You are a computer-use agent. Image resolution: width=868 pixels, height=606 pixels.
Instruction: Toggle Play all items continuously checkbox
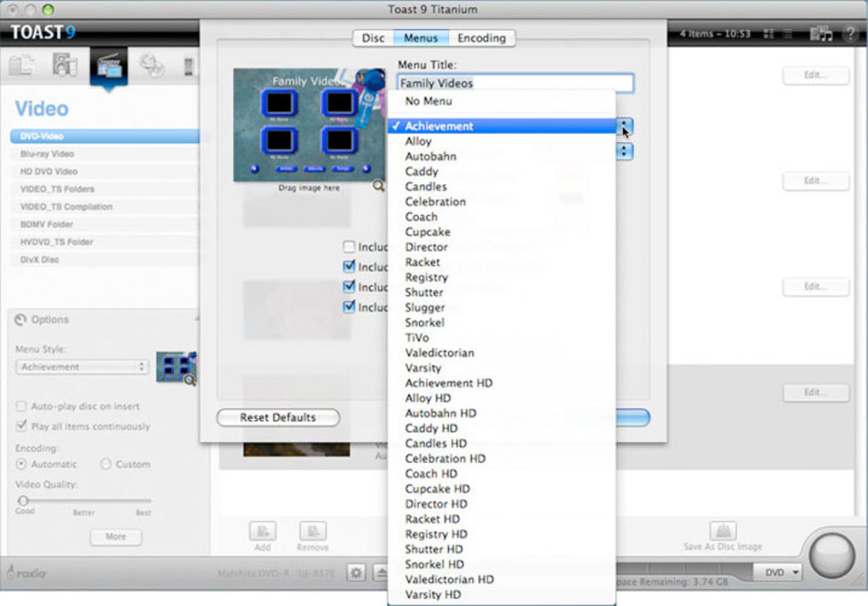[x=21, y=426]
